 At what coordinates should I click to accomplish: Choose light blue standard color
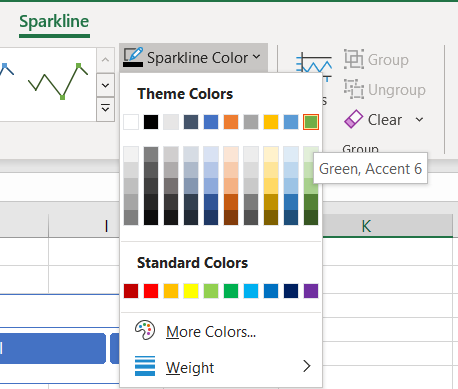251,291
